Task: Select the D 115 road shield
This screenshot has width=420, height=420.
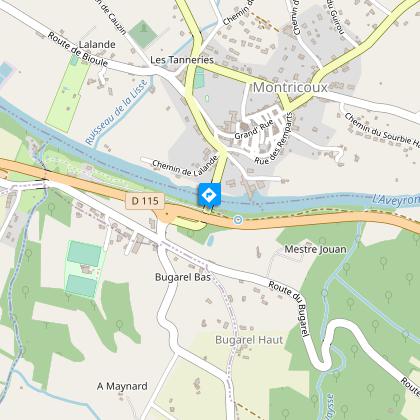Action: tap(145, 201)
